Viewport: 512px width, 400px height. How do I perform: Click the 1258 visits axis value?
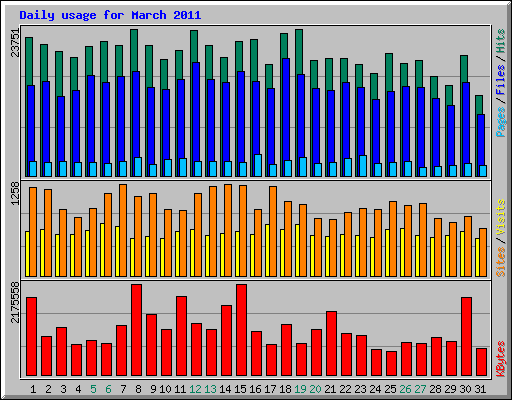15,193
